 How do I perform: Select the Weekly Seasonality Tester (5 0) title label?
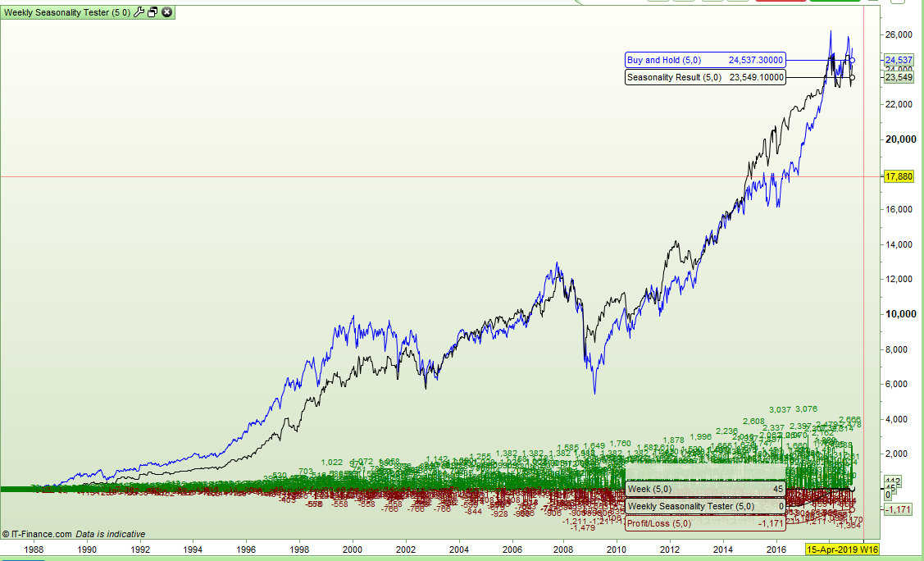pyautogui.click(x=67, y=12)
